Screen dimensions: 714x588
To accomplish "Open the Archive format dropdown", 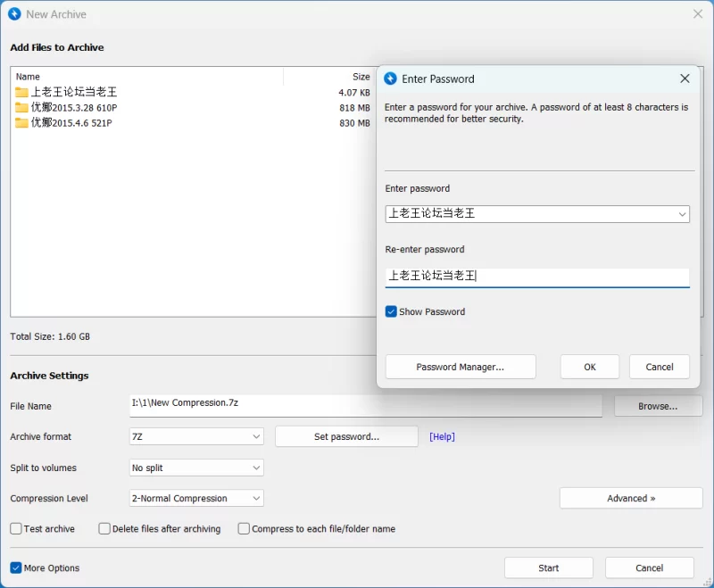I will [x=196, y=436].
